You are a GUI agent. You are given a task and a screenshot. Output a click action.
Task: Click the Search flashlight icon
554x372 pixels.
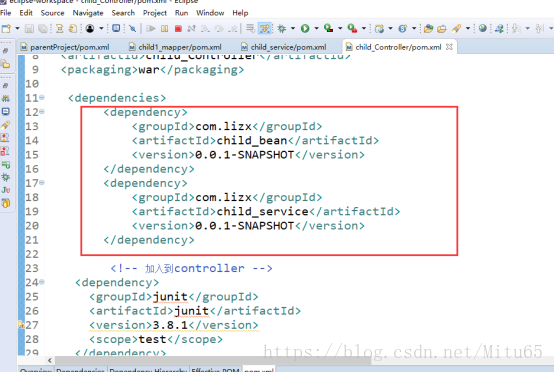click(456, 29)
